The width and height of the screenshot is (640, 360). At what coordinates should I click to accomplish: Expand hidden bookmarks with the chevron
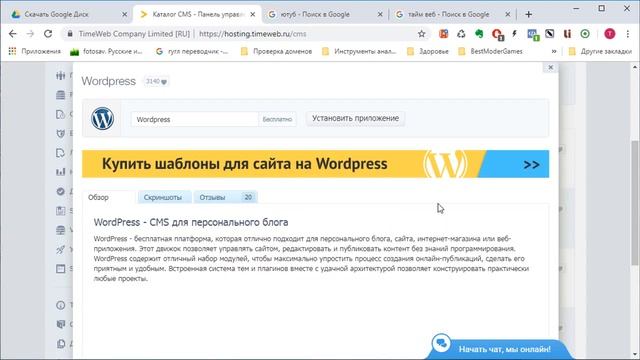click(x=554, y=51)
